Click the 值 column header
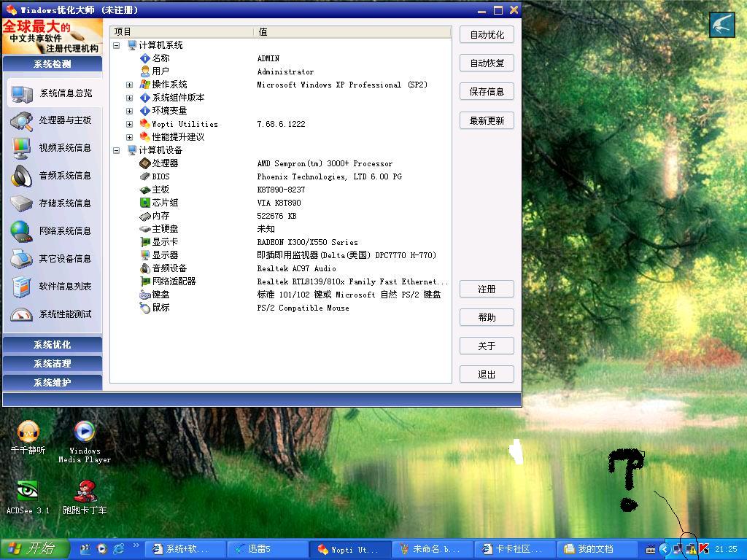This screenshot has height=560, width=747. coord(352,31)
